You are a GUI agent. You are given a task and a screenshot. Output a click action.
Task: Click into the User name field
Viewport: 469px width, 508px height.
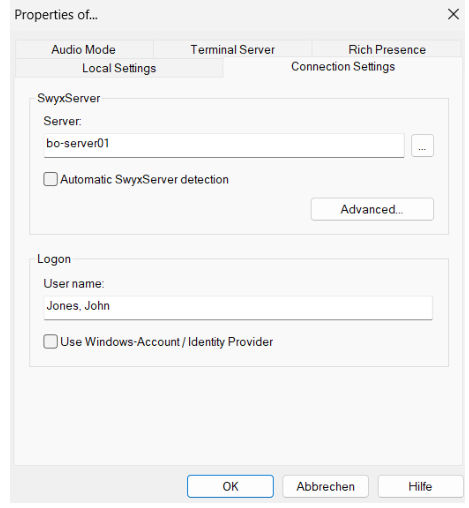pos(238,307)
